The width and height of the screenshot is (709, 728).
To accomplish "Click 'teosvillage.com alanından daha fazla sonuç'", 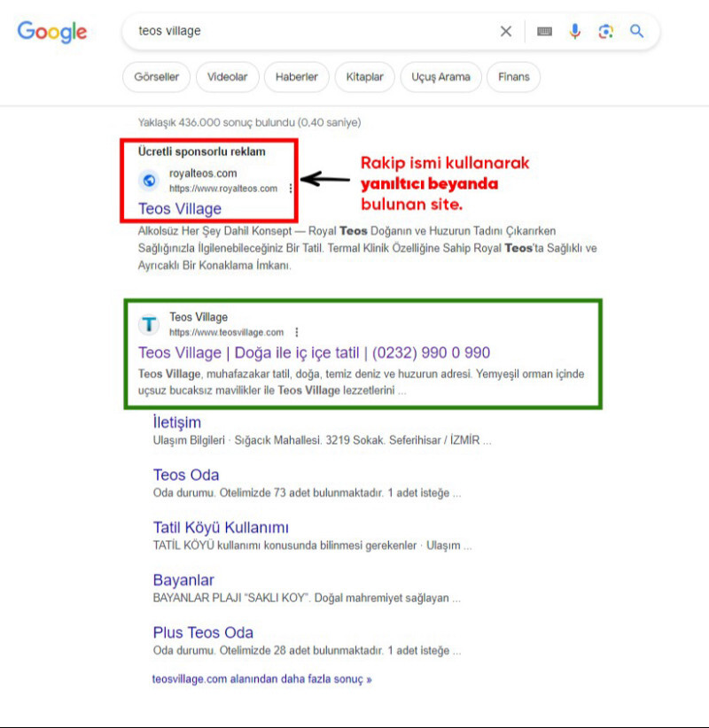I will coord(261,678).
